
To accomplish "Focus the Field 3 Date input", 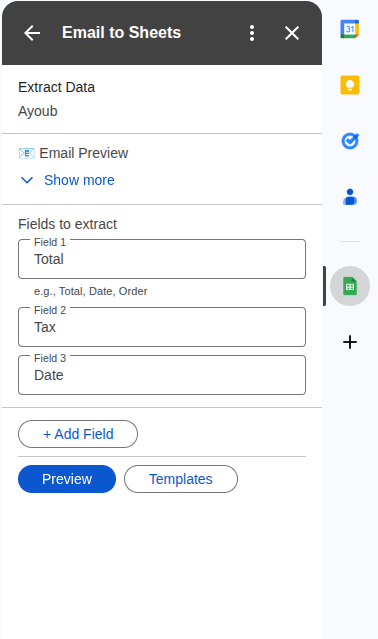I will (162, 375).
